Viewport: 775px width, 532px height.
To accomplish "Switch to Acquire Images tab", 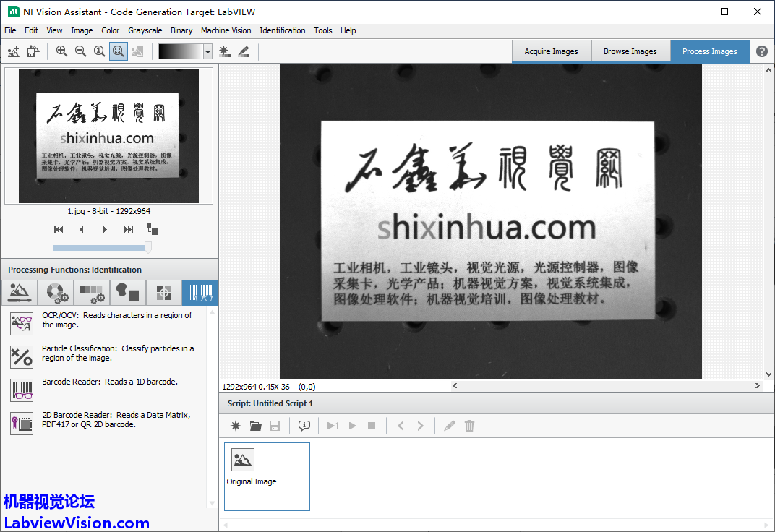I will click(x=551, y=51).
